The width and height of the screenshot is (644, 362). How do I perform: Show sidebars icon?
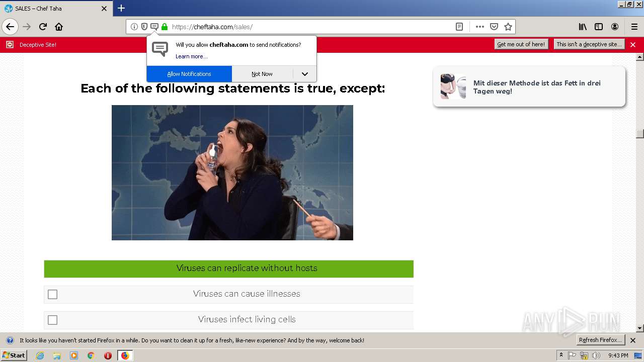(x=599, y=27)
